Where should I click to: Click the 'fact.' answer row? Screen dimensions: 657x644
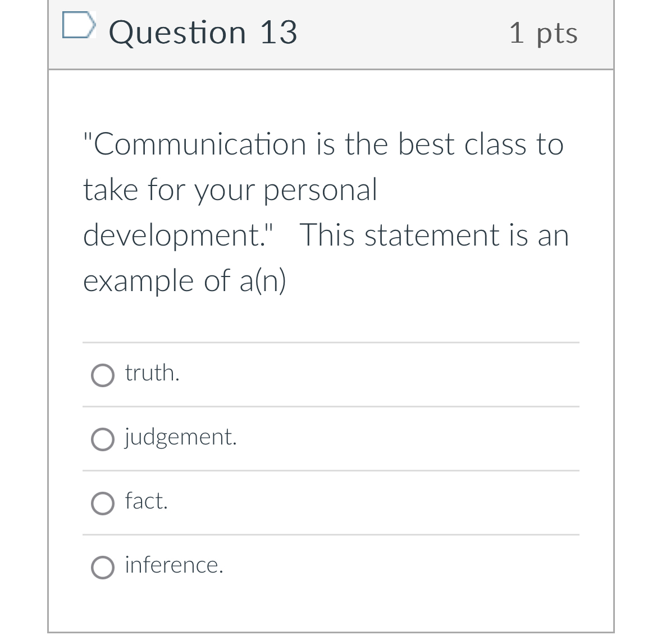146,502
